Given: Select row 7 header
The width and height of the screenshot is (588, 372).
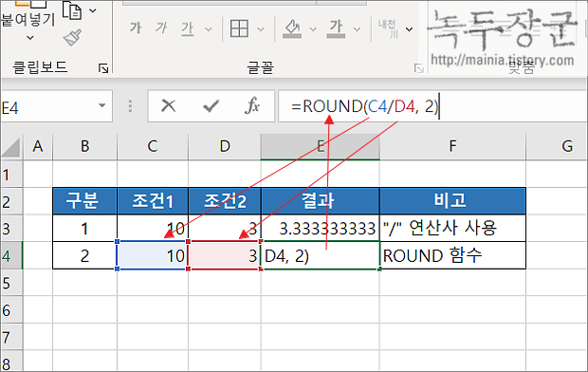Looking at the screenshot, I should 11,337.
